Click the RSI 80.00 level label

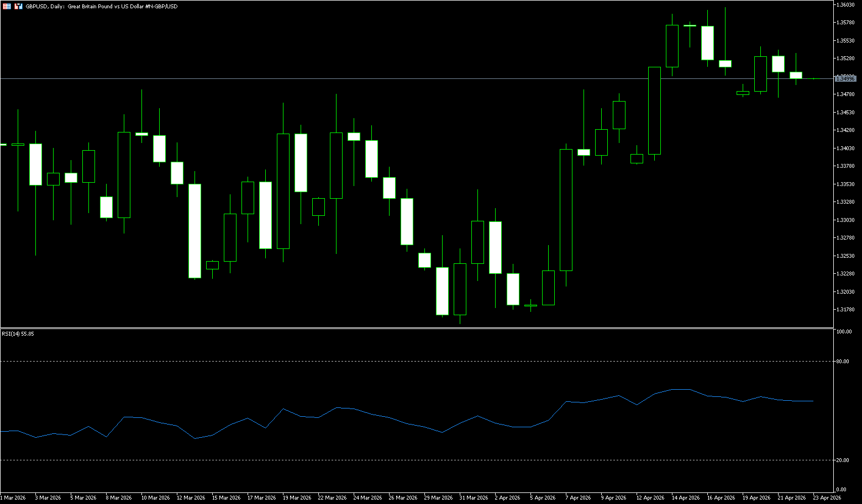(x=843, y=362)
